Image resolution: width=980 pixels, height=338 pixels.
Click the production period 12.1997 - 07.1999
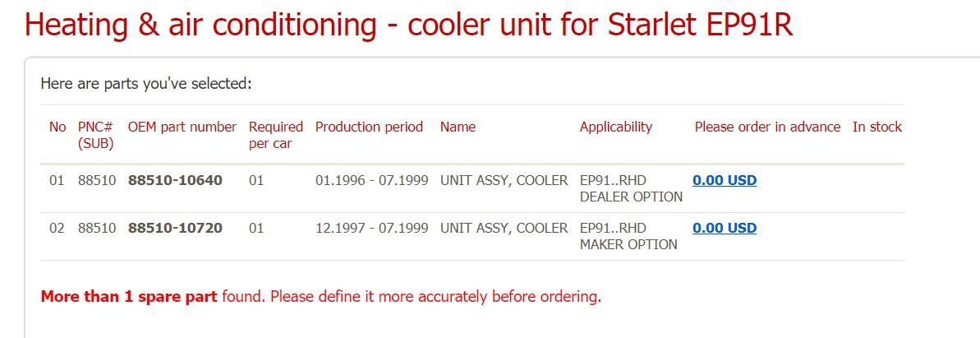click(x=372, y=228)
